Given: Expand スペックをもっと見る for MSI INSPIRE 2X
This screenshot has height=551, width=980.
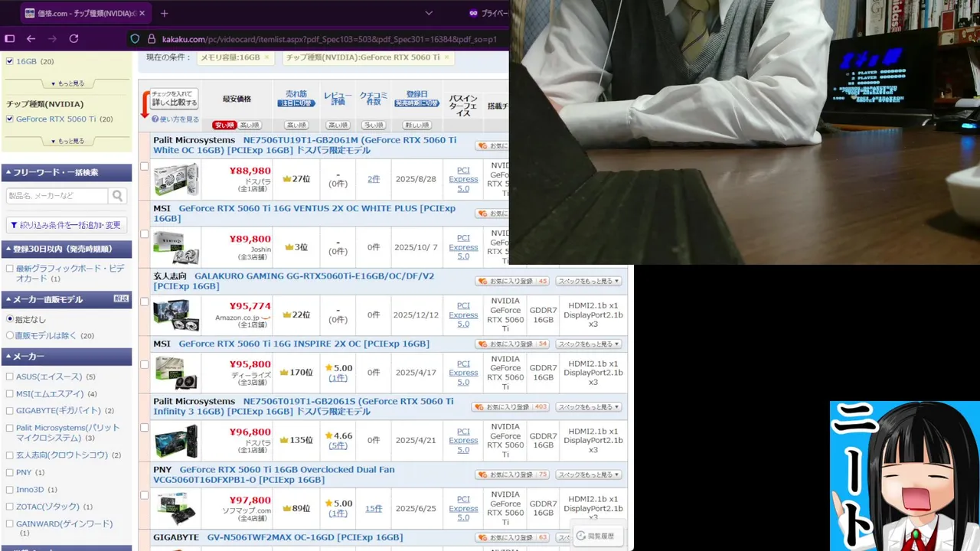Looking at the screenshot, I should pyautogui.click(x=589, y=344).
